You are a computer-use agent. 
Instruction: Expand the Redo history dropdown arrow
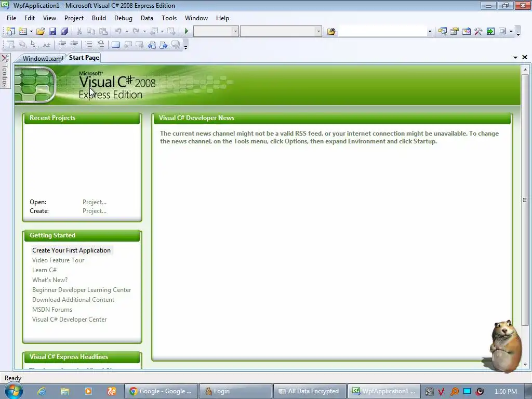[144, 31]
